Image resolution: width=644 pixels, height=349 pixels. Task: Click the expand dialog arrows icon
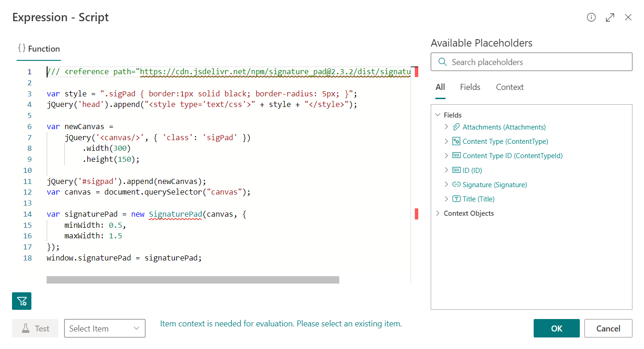[610, 18]
